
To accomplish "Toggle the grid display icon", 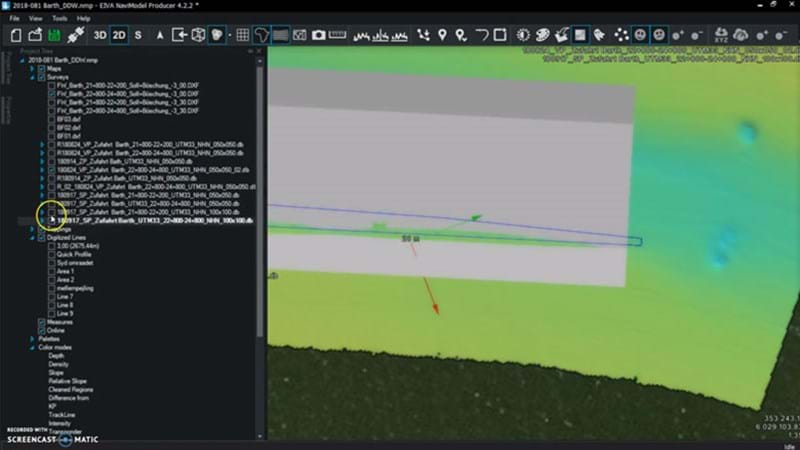I will tap(243, 35).
